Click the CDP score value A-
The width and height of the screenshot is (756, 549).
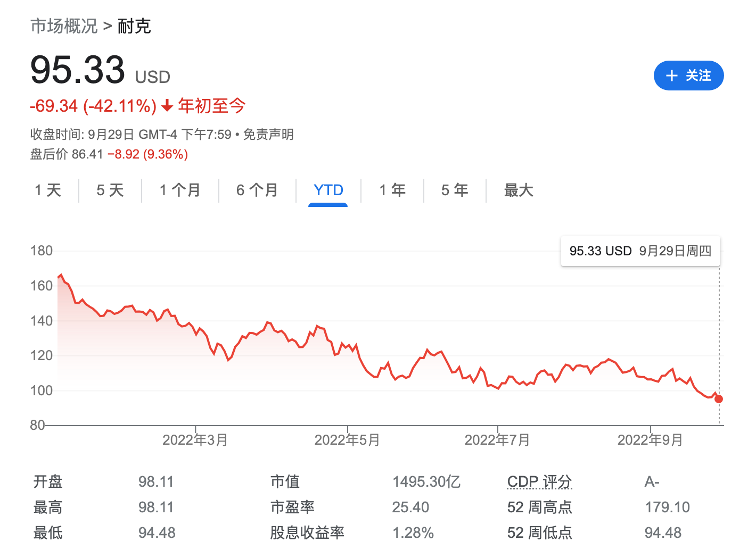tap(652, 481)
